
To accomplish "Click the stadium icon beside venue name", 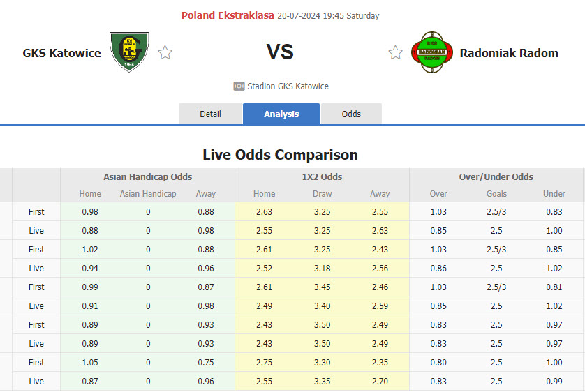I will (239, 86).
